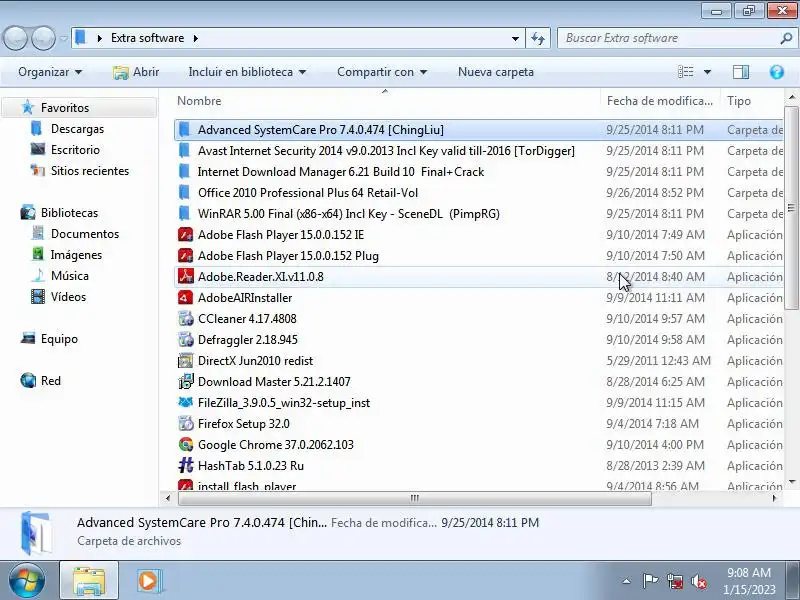This screenshot has width=800, height=600.
Task: Open Escritorio in the sidebar
Action: pos(75,149)
